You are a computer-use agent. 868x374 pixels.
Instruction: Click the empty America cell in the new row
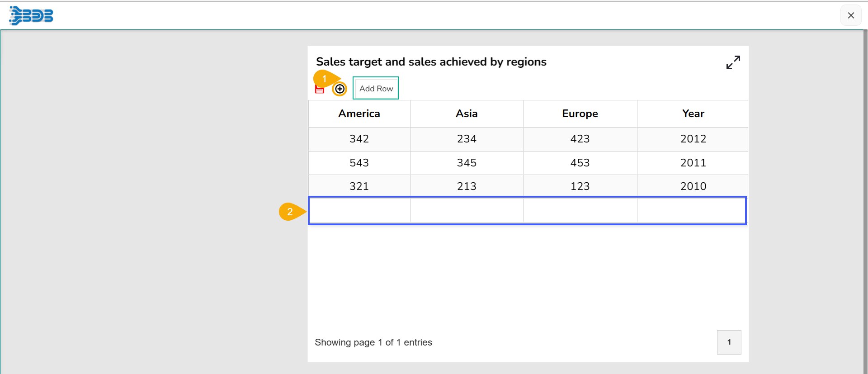click(x=359, y=211)
